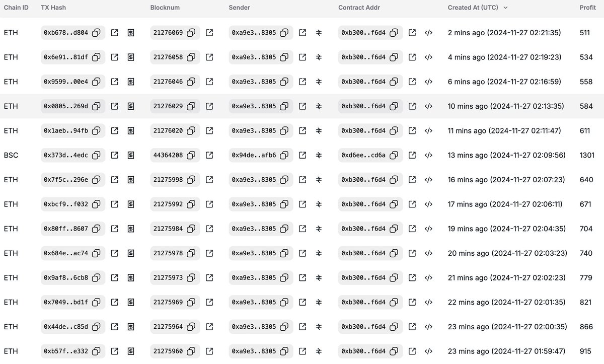Viewport: 604px width, 364px height.
Task: Open TX 0xb57f..e332 external link
Action: 114,351
